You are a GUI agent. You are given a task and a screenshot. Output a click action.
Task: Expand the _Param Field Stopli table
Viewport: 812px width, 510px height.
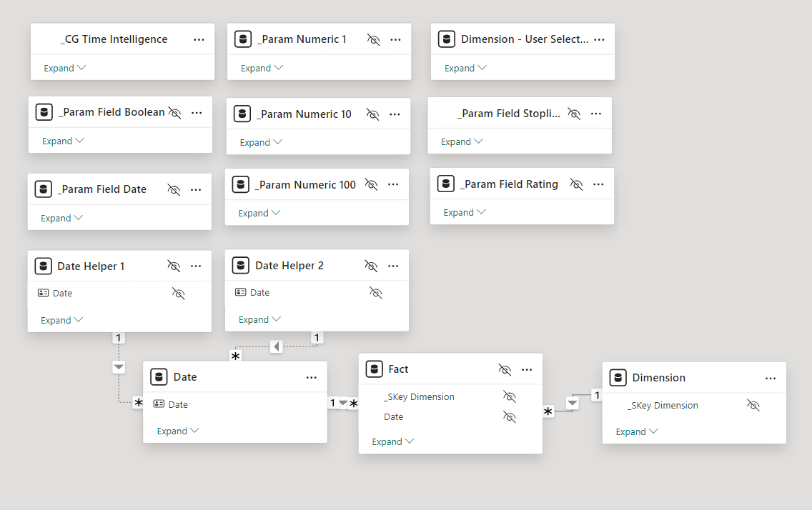[x=462, y=141]
